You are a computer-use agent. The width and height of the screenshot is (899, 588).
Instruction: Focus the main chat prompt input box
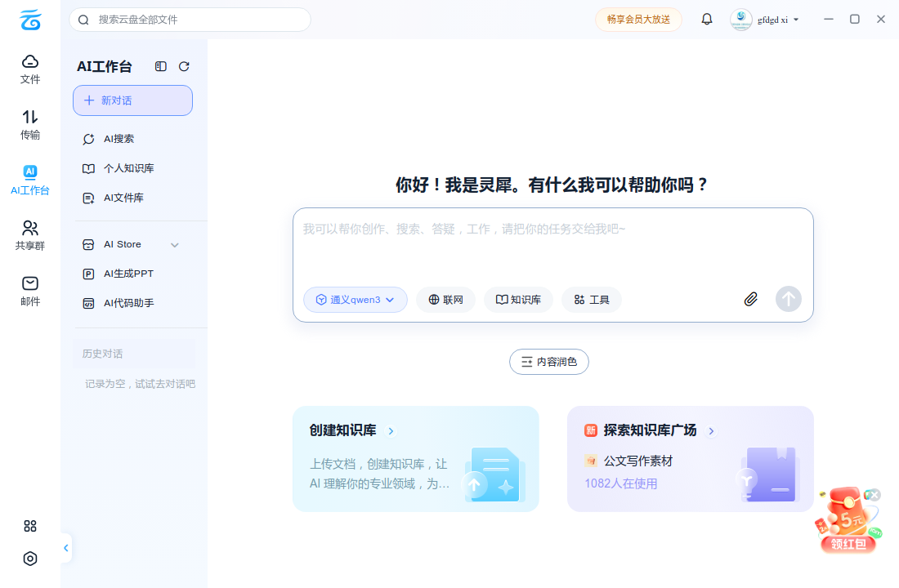[552, 247]
